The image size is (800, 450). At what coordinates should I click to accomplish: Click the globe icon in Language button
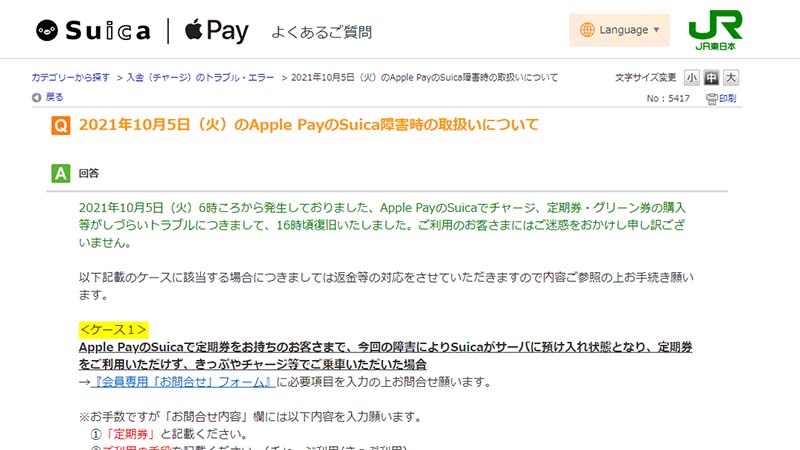pos(587,30)
